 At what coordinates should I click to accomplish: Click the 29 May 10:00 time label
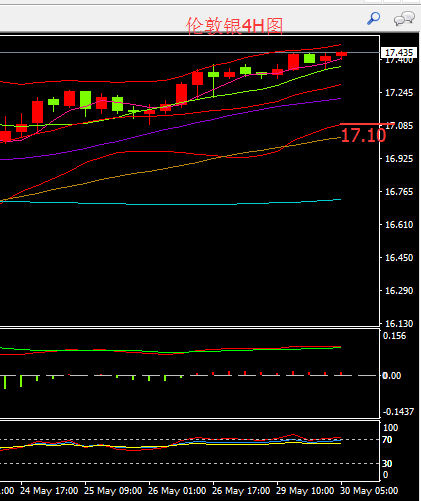(305, 491)
